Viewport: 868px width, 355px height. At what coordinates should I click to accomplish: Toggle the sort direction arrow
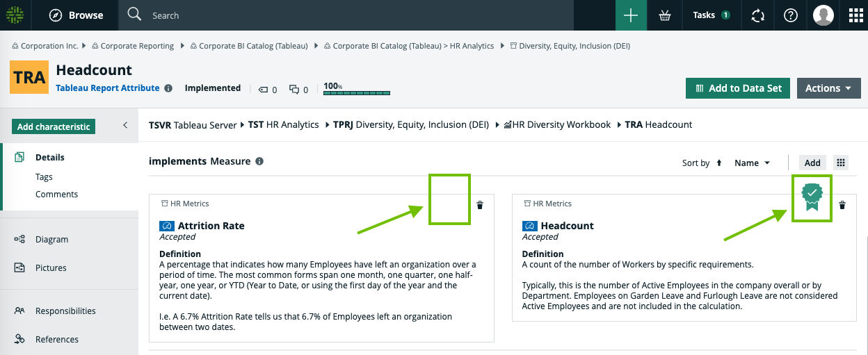(x=719, y=163)
